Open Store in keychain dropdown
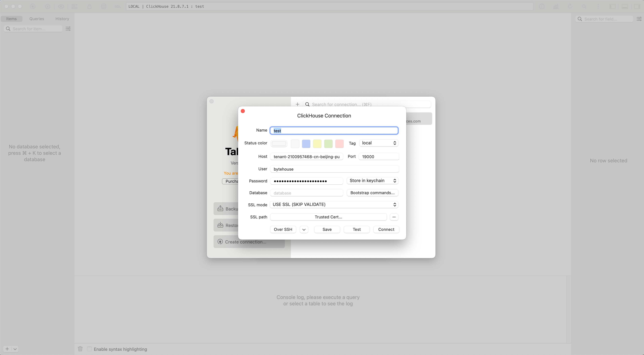Viewport: 644px width, 355px height. pos(372,181)
